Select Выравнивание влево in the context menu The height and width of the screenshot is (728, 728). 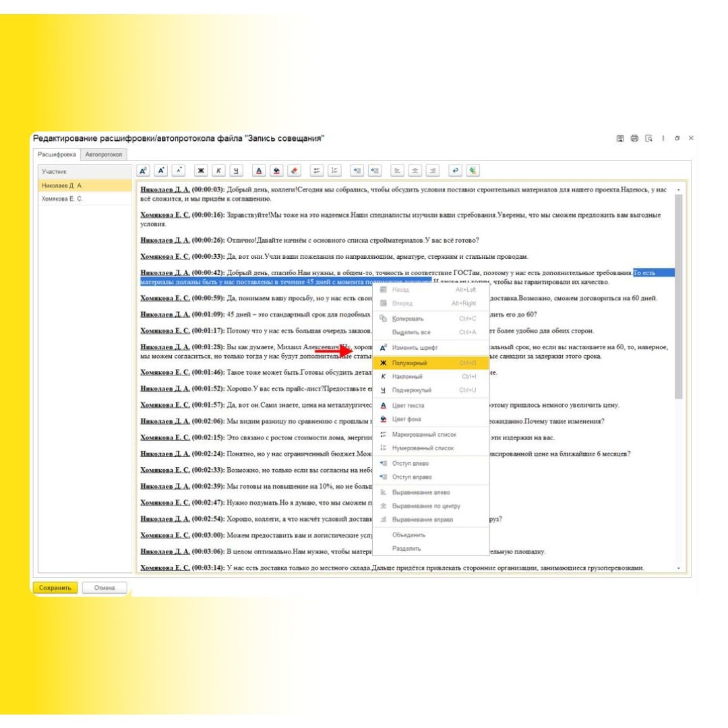click(x=431, y=492)
